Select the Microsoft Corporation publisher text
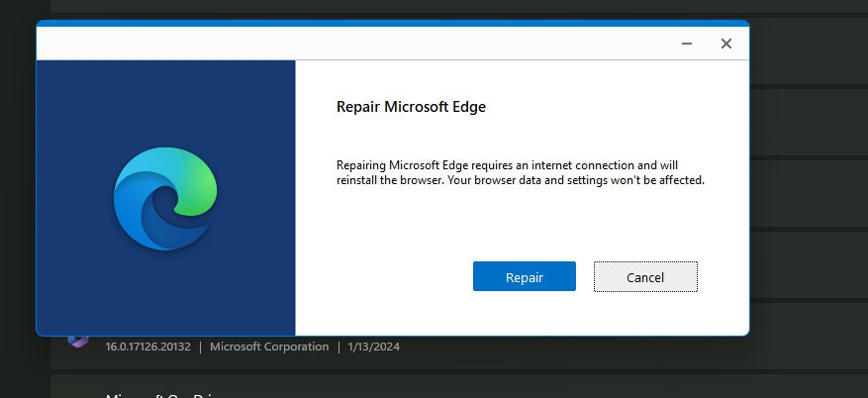The height and width of the screenshot is (398, 868). click(269, 348)
